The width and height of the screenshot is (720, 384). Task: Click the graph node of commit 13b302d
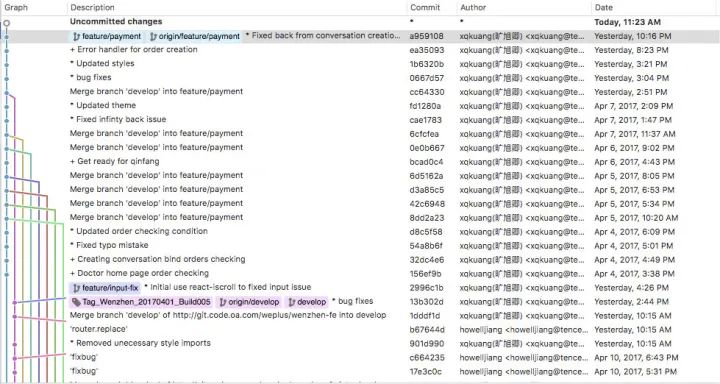pyautogui.click(x=15, y=302)
